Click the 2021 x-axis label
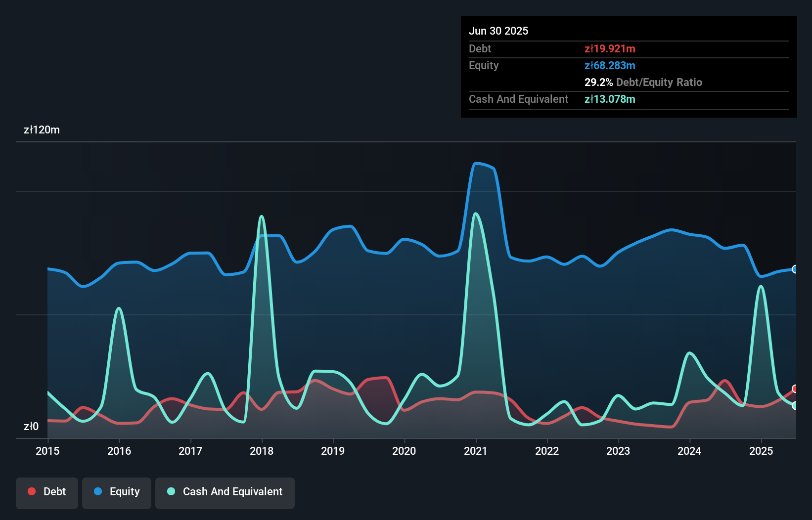This screenshot has width=812, height=520. [x=476, y=451]
